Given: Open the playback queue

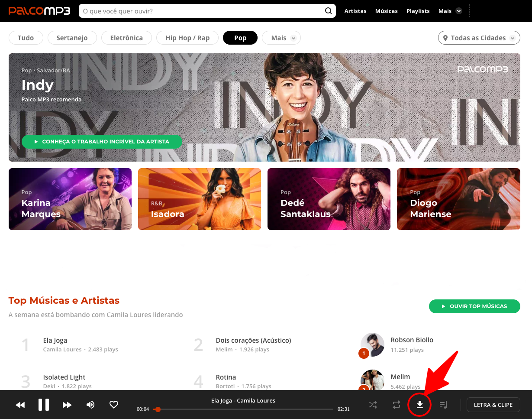Looking at the screenshot, I should pyautogui.click(x=443, y=404).
